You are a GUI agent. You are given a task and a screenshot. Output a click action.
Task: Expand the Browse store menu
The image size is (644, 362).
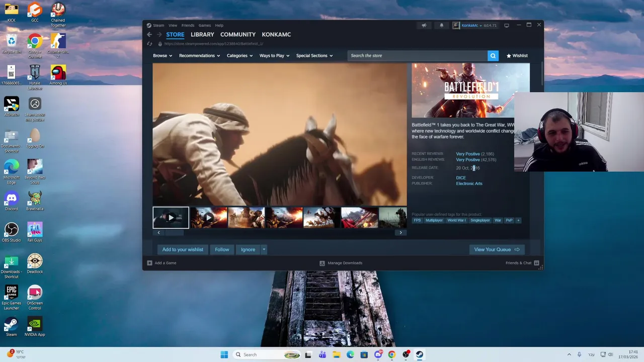163,56
